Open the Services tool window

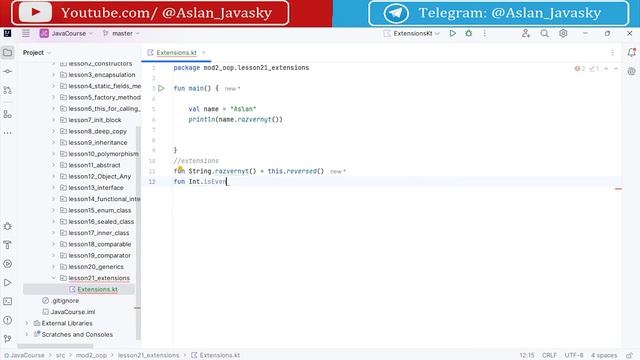tap(7, 264)
